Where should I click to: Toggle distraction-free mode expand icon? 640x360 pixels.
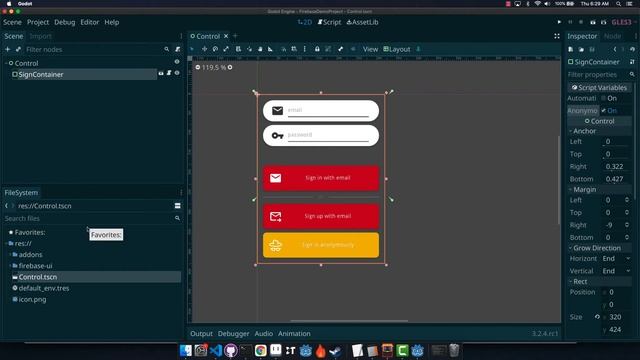557,36
